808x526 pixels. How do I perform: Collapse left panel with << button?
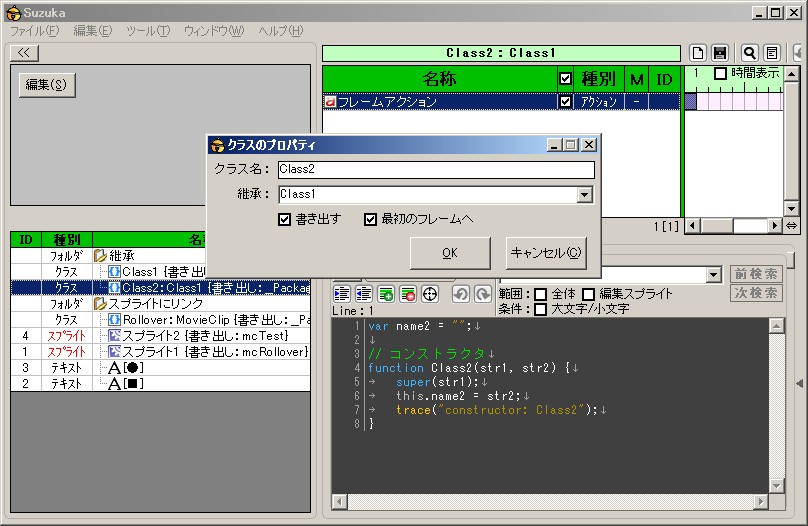[24, 53]
